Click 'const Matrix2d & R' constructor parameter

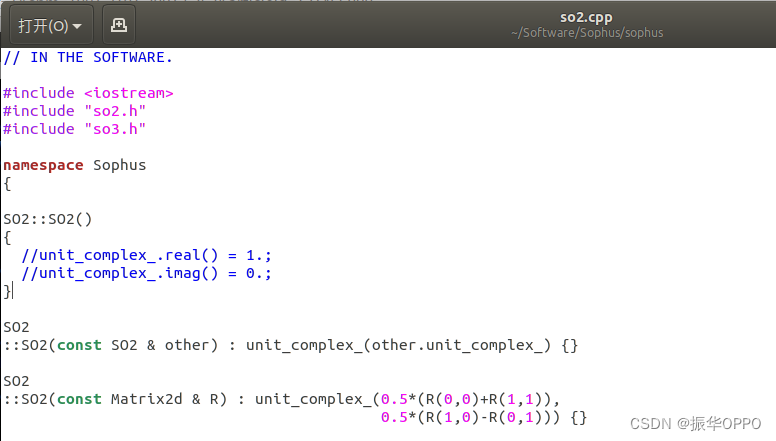138,399
